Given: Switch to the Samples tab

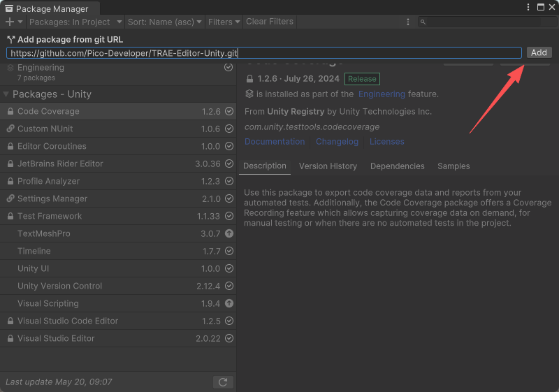Looking at the screenshot, I should click(x=453, y=166).
